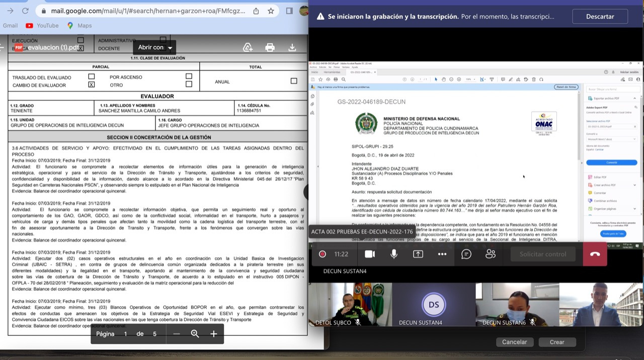Add the PDF to Google Drive
The height and width of the screenshot is (360, 644).
click(x=248, y=47)
